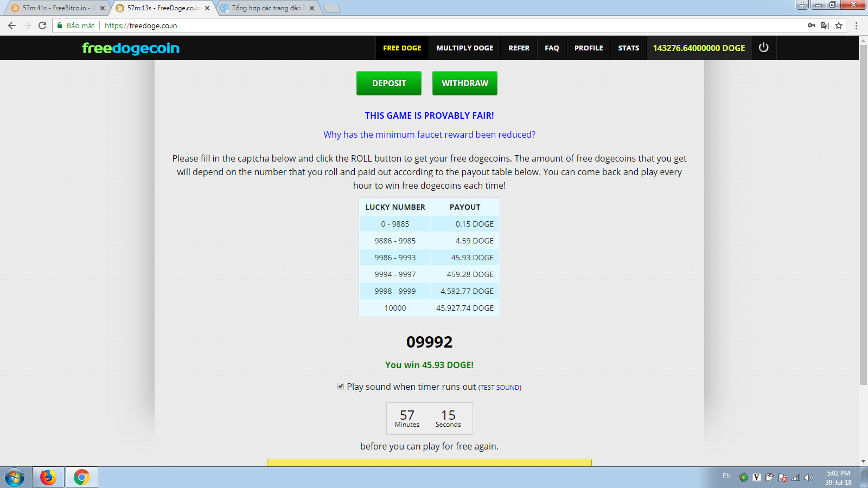Open the FREE DOGE menu item
868x488 pixels.
402,48
